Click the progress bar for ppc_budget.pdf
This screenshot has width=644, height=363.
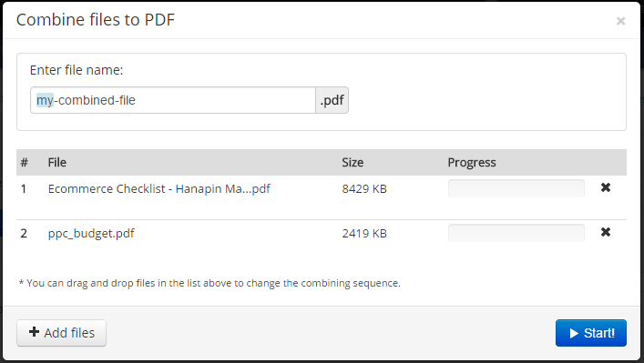pyautogui.click(x=516, y=233)
